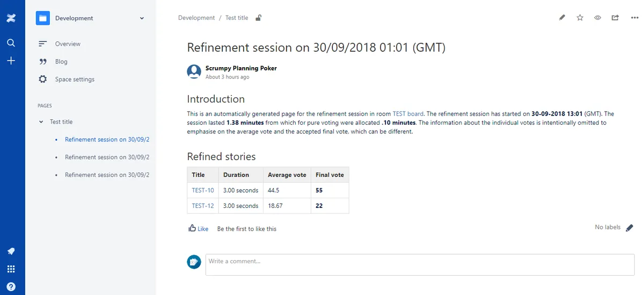Image resolution: width=644 pixels, height=295 pixels.
Task: Open the TEST board link
Action: click(408, 114)
